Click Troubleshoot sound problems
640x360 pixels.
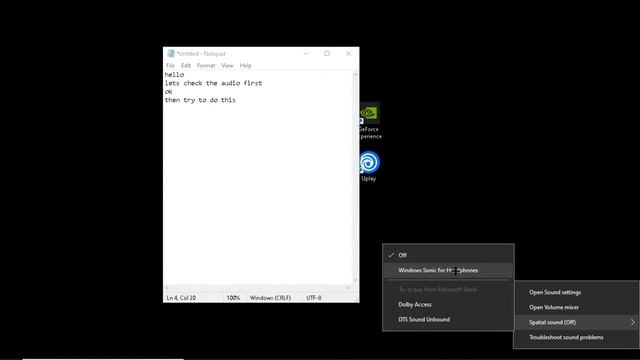coord(576,338)
